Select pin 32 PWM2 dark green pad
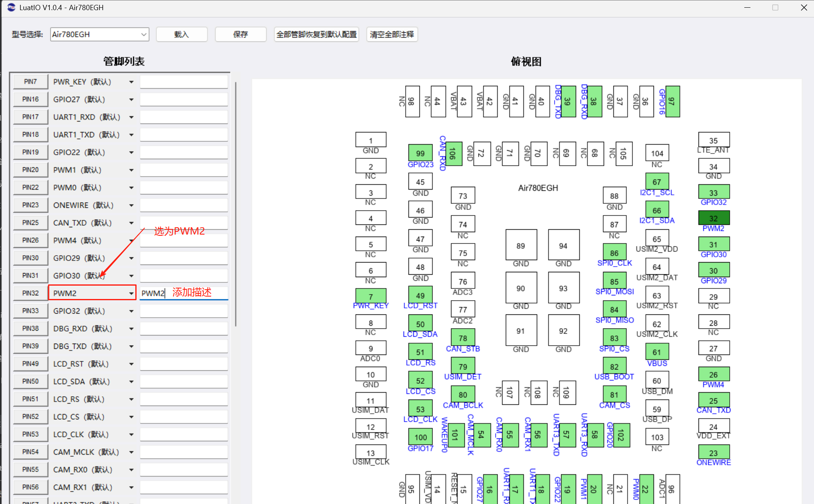The width and height of the screenshot is (814, 504). pyautogui.click(x=714, y=218)
